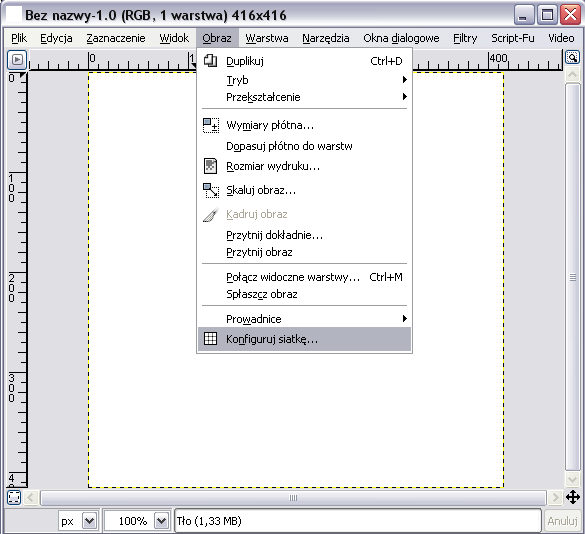The image size is (585, 534).
Task: Click the Wymiary płótna canvas size icon
Action: tap(211, 125)
